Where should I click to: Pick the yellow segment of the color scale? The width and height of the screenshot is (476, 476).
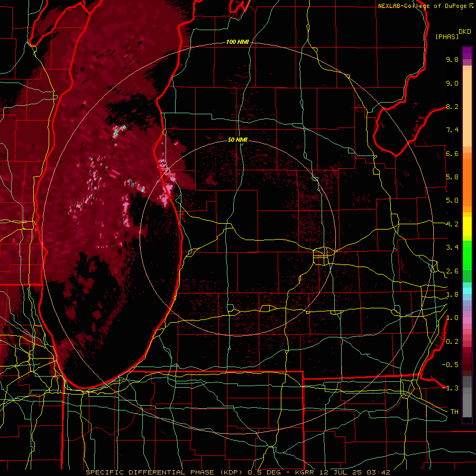(x=467, y=226)
